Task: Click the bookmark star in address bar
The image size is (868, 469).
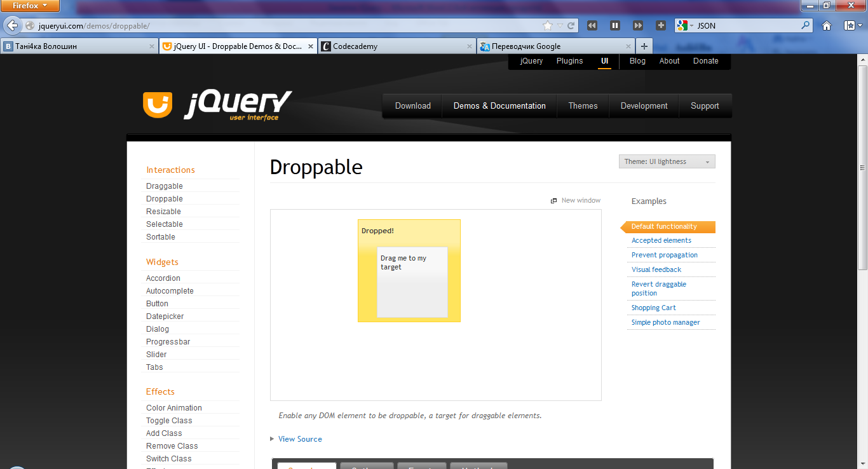Action: (x=548, y=25)
